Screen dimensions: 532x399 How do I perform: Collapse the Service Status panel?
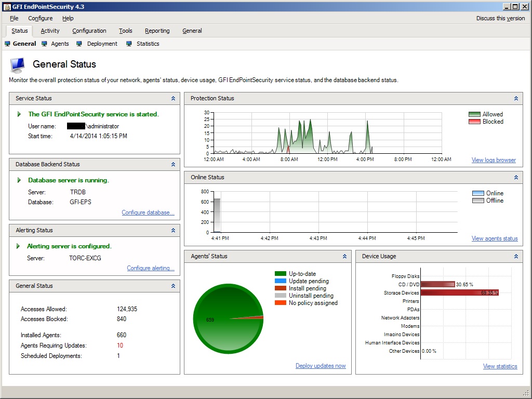(x=173, y=98)
